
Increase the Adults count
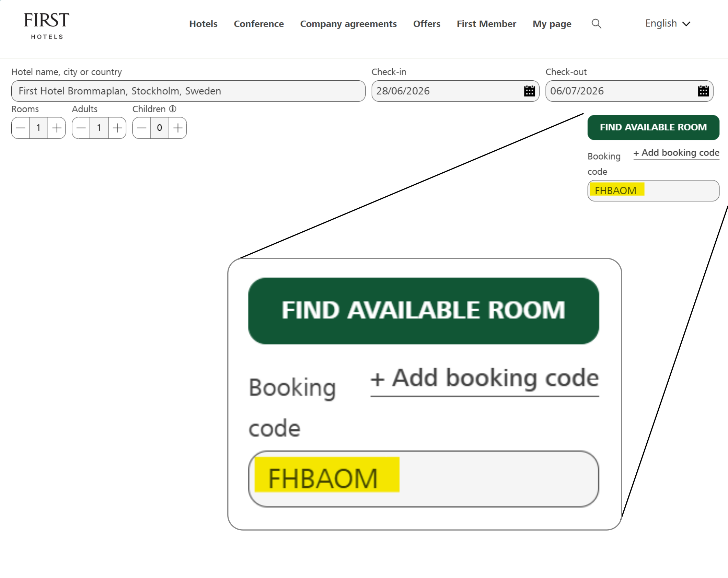pos(117,128)
